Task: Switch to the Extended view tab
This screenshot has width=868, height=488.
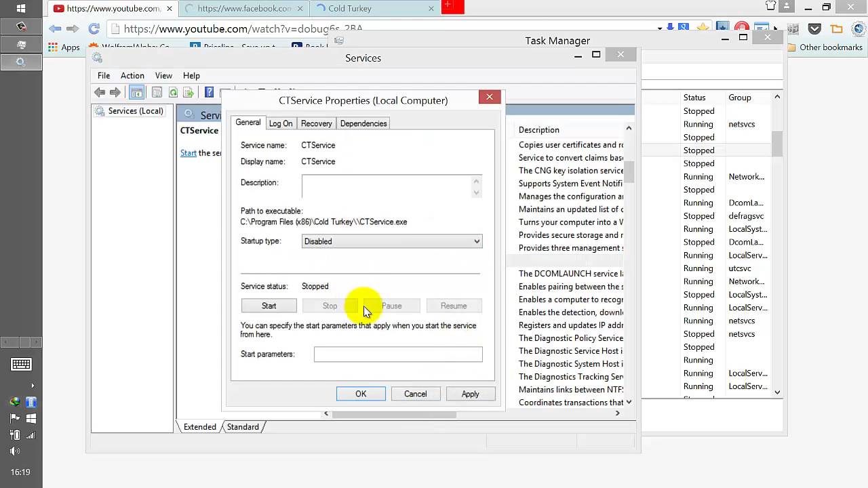Action: tap(199, 427)
